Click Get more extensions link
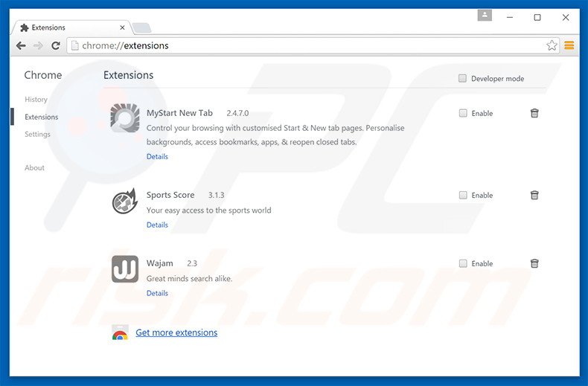 click(176, 332)
